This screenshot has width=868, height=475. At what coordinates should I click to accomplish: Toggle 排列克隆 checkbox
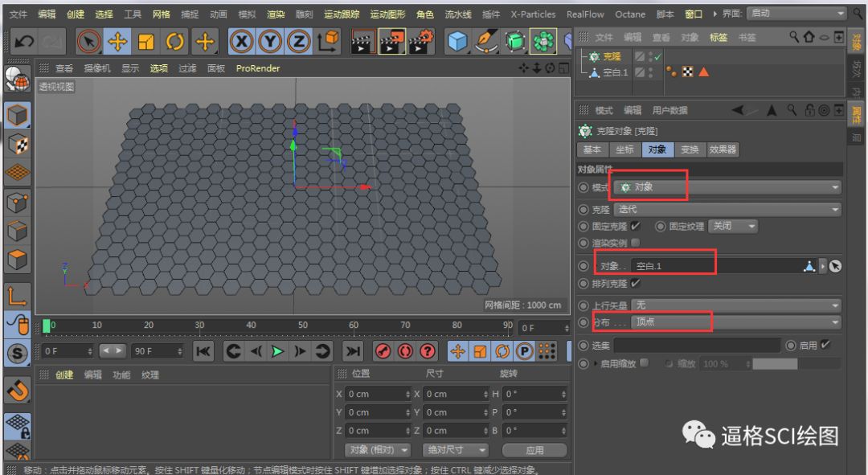(x=635, y=283)
